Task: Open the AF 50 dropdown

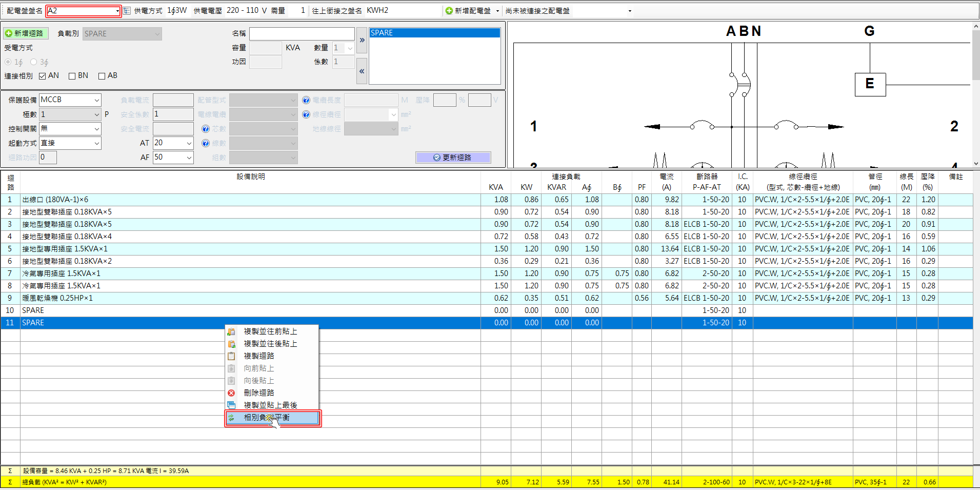Action: tap(189, 158)
